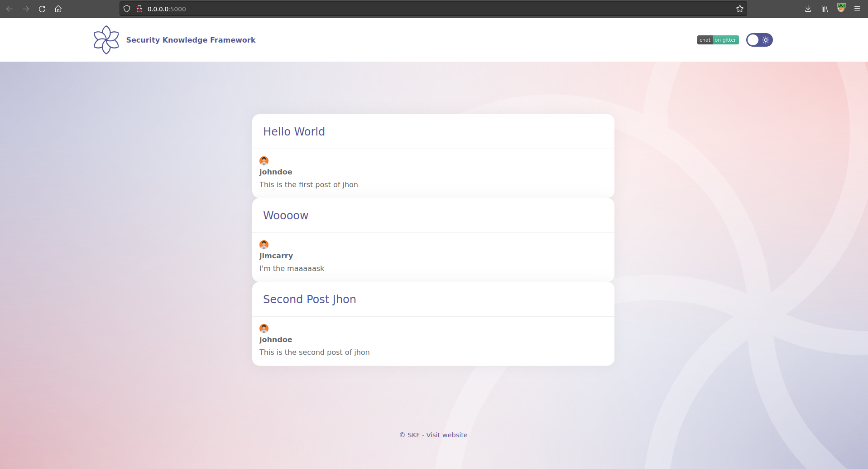868x469 pixels.
Task: Open the Burp extension icon
Action: coord(841,8)
